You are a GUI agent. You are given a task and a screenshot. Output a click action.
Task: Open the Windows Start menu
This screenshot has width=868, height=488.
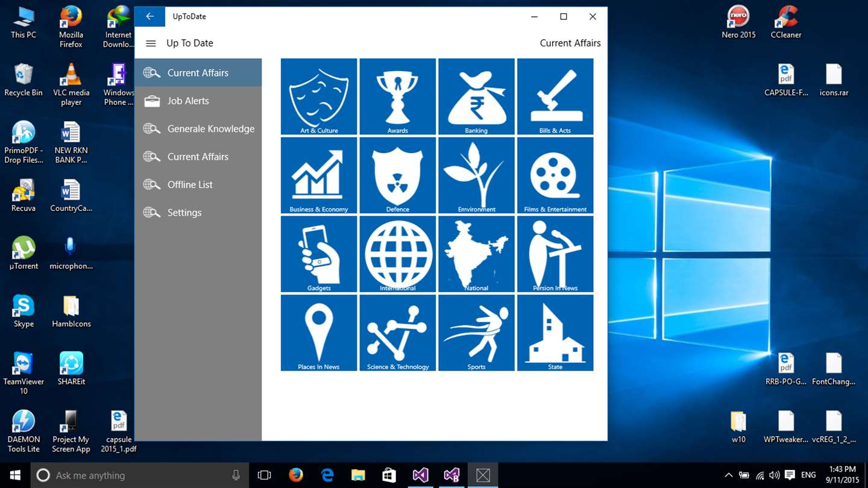[x=14, y=475]
